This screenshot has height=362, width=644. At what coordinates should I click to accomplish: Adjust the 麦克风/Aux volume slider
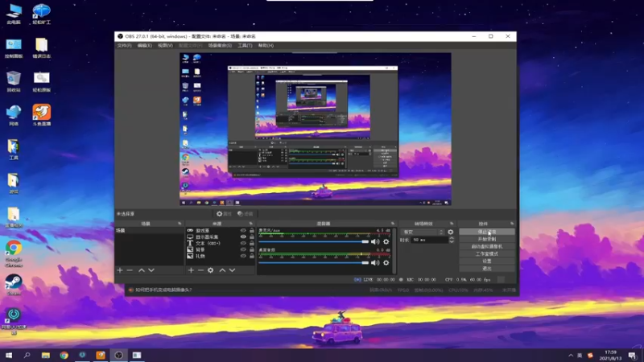click(x=314, y=242)
